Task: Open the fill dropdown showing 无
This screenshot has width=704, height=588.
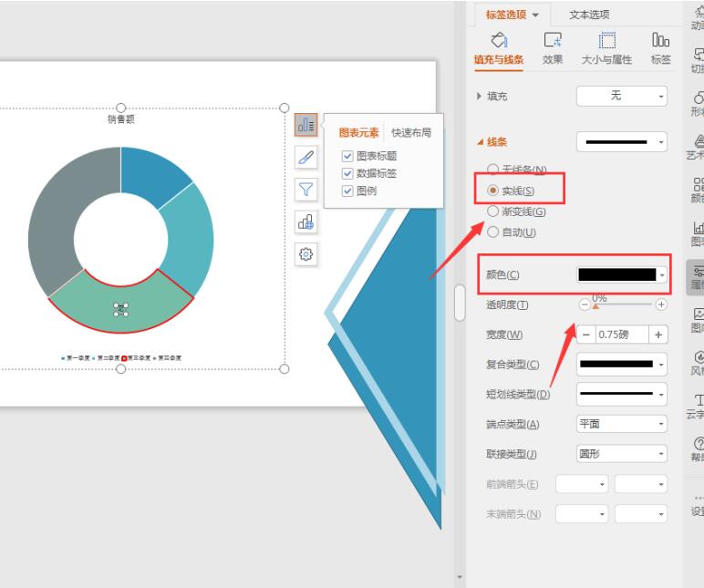Action: pos(622,96)
